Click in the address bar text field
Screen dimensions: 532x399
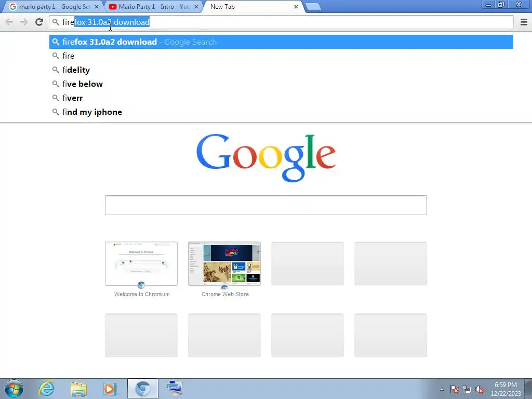pos(281,22)
